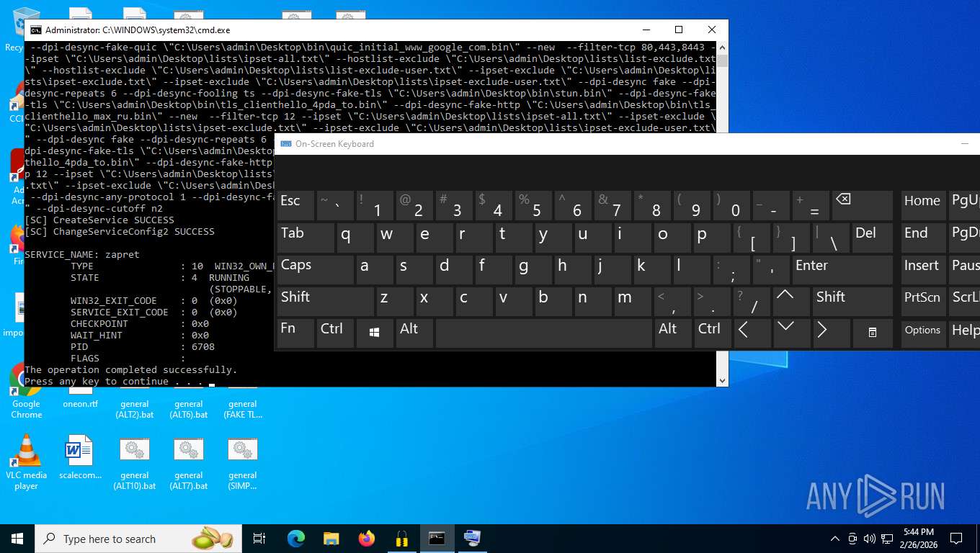Click the taskbar search box
980x553 pixels.
click(138, 539)
